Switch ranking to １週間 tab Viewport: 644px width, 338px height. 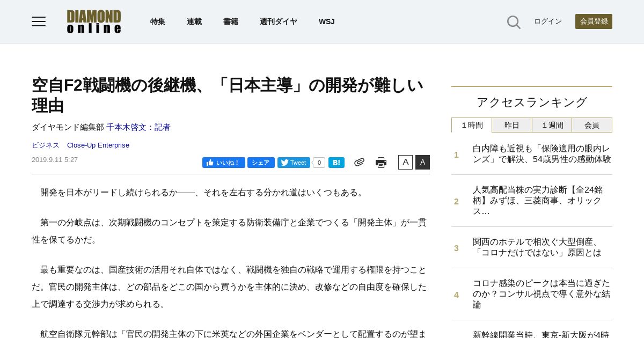pos(552,125)
